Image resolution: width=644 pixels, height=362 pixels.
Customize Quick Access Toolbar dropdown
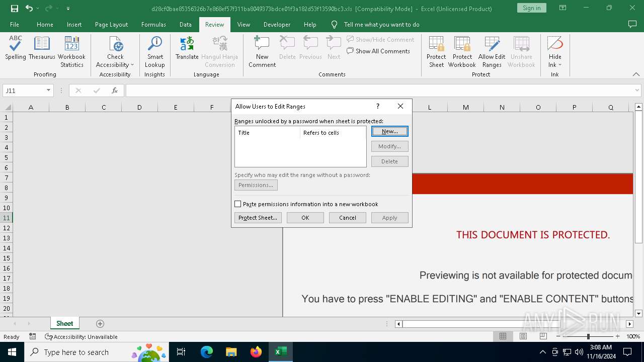pos(68,9)
